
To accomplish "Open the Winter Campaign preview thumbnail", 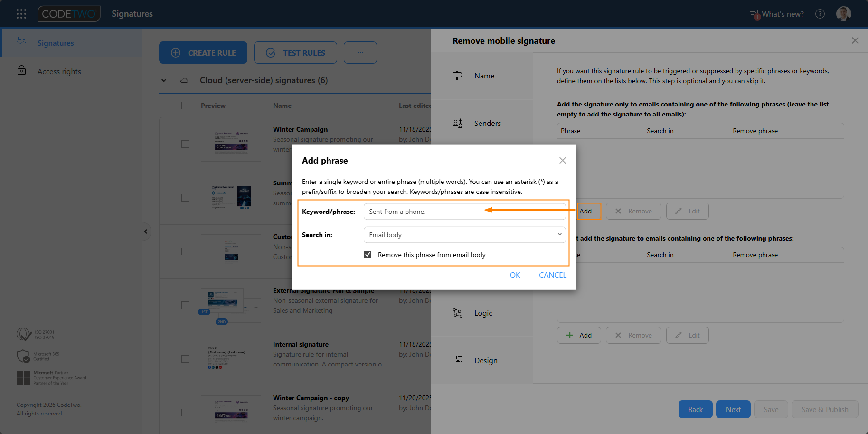I will [x=231, y=144].
